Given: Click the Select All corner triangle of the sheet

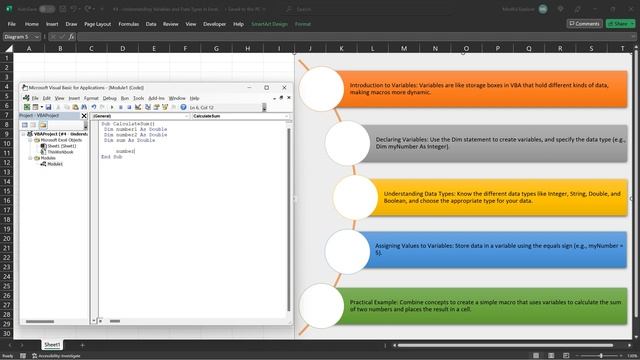Looking at the screenshot, I should pyautogui.click(x=9, y=49).
